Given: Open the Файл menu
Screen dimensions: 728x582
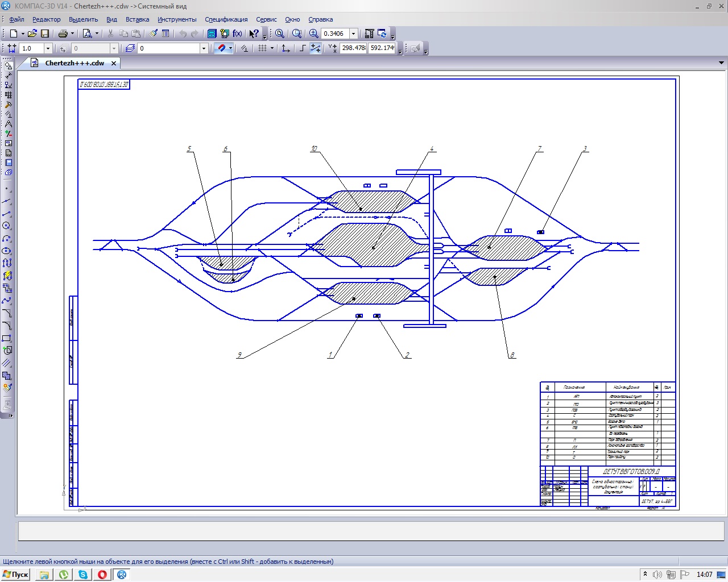Looking at the screenshot, I should click(16, 19).
